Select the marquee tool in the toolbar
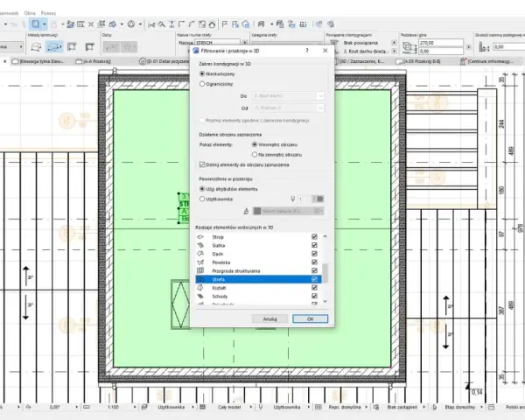Image resolution: width=525 pixels, height=420 pixels. click(36, 24)
